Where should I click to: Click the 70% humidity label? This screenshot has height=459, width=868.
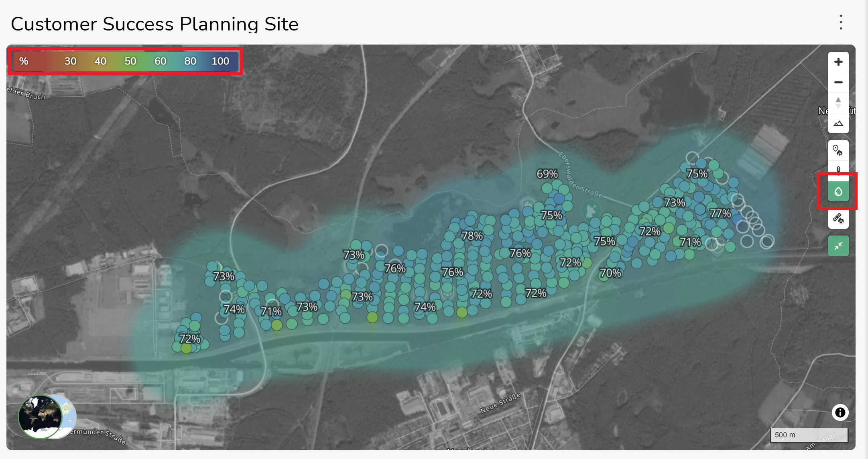tap(610, 273)
